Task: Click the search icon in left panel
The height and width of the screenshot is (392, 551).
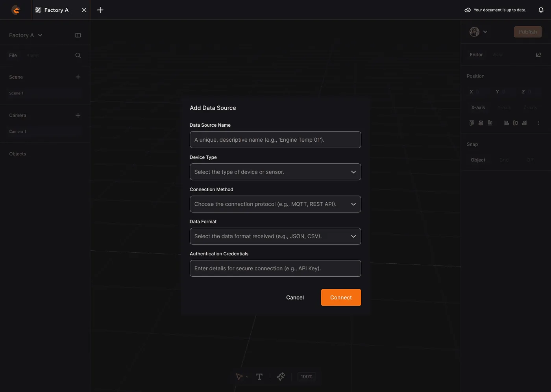Action: [x=78, y=55]
